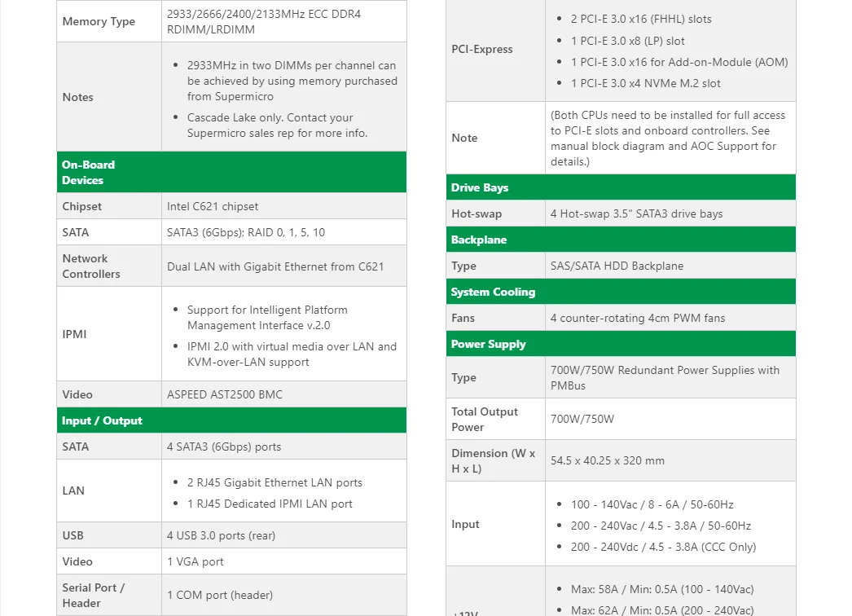Click the 'Backplane' green header
Screen dimensions: 852x616
[621, 240]
